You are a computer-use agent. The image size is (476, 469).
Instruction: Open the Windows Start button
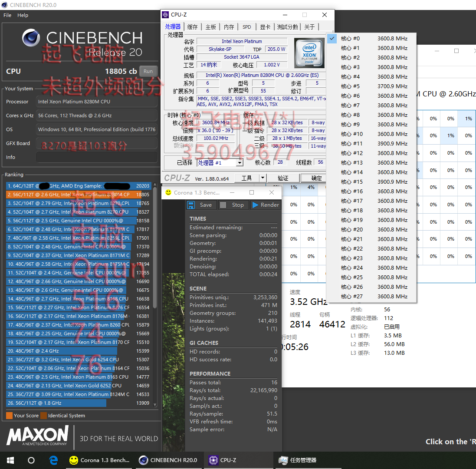pyautogui.click(x=10, y=460)
